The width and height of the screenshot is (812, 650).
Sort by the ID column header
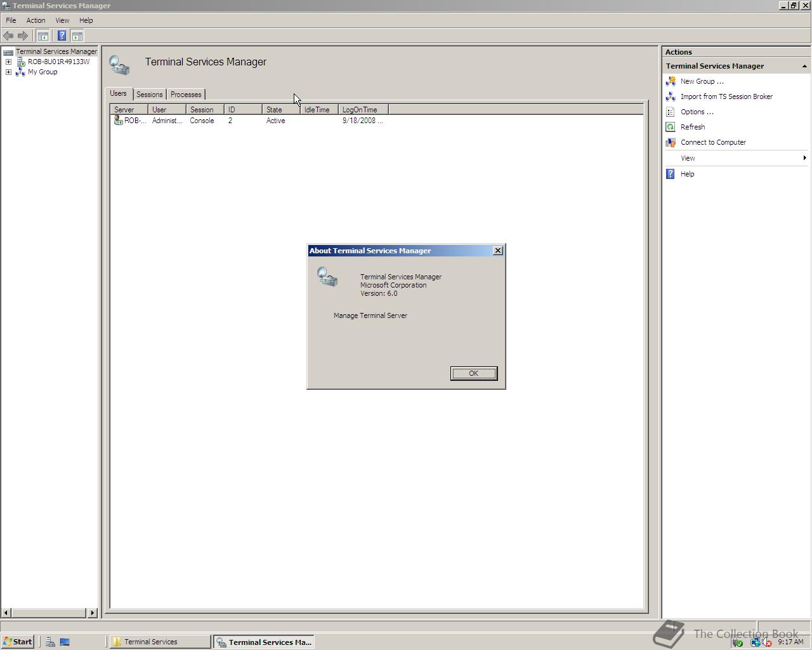243,110
